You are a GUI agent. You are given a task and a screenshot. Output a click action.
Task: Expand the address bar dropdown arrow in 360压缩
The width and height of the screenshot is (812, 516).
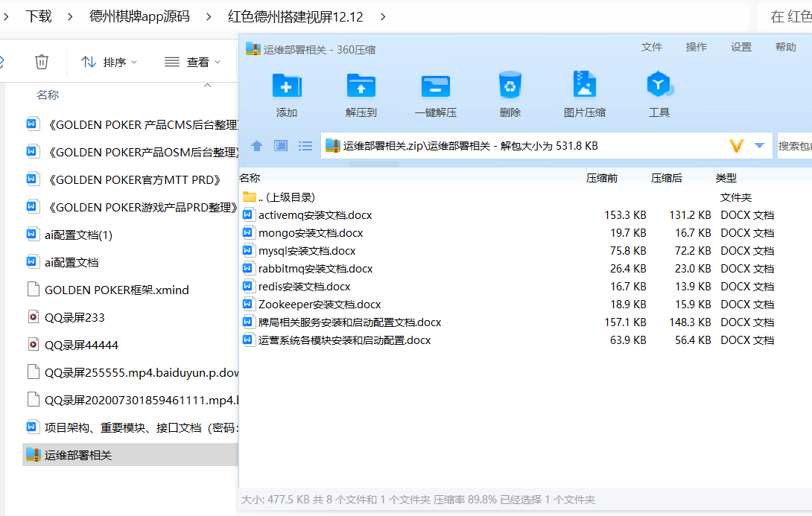click(759, 146)
